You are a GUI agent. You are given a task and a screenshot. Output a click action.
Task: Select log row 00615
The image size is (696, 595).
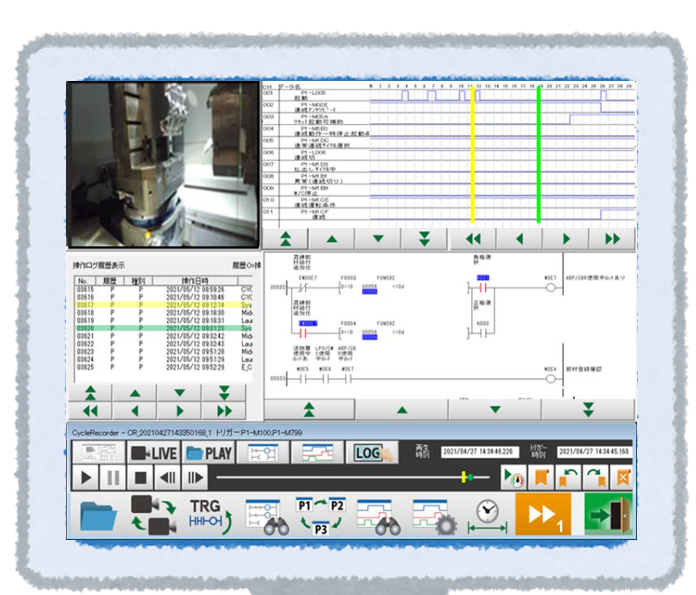click(164, 289)
